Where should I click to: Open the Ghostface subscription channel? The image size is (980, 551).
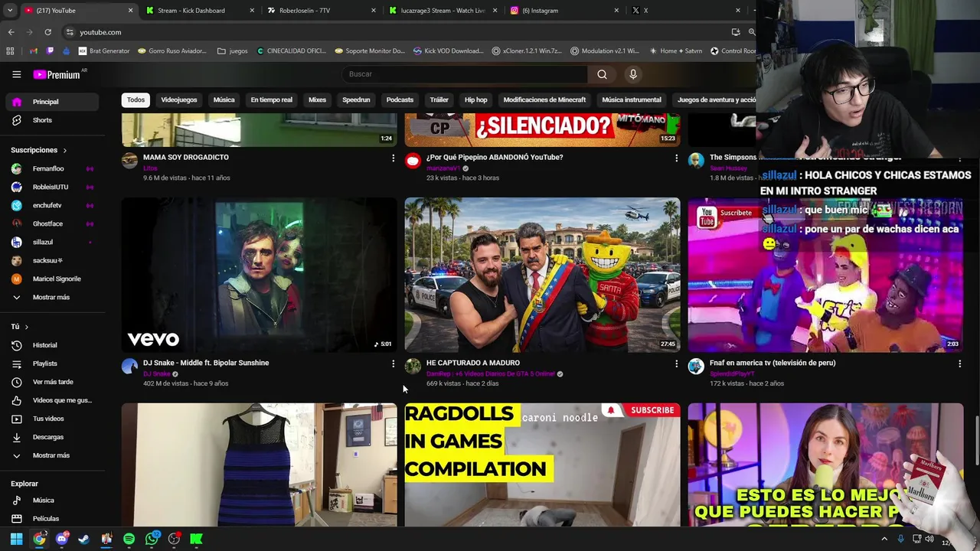tap(52, 223)
